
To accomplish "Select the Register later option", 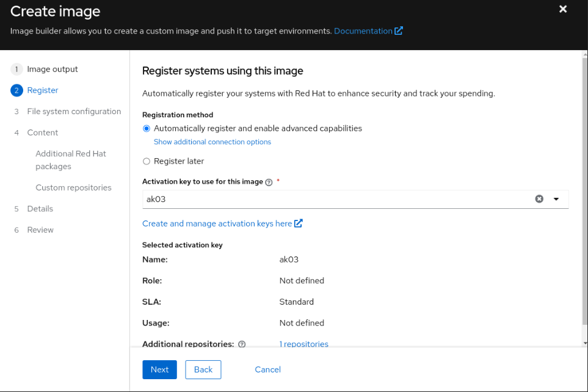I will coord(146,162).
